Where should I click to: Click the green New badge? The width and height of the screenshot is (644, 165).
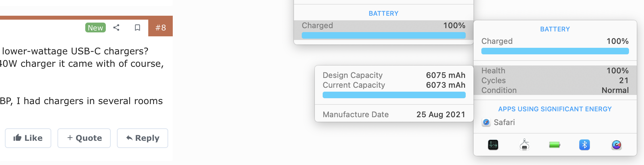click(x=95, y=28)
